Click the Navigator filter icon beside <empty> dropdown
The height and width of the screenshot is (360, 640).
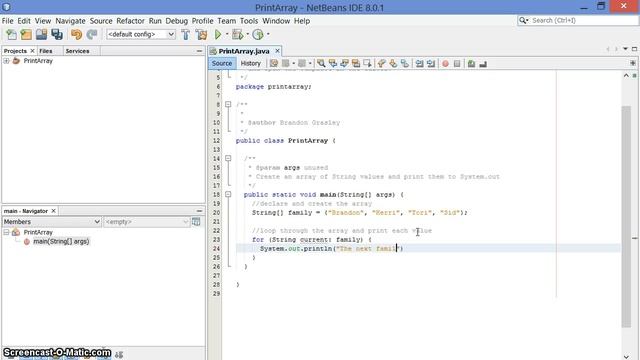click(196, 222)
